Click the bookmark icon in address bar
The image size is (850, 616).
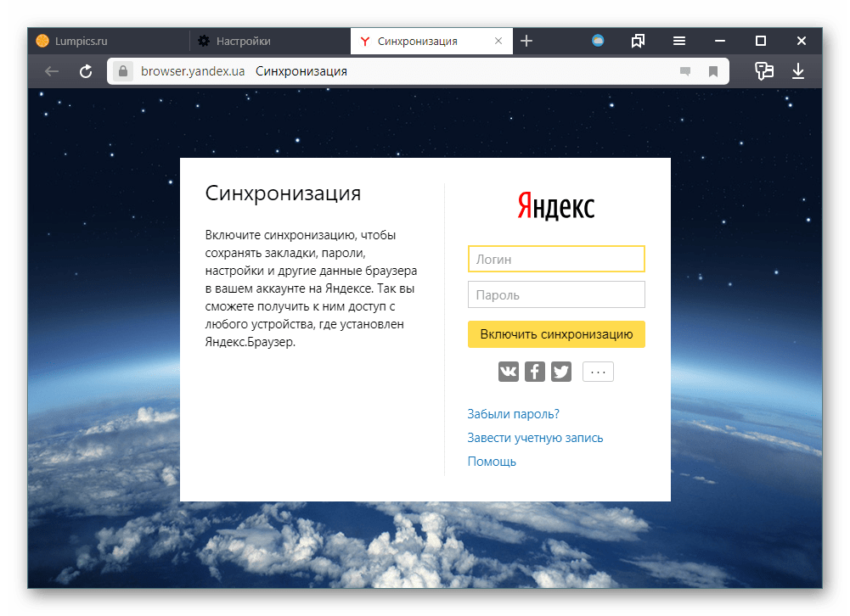tap(713, 72)
